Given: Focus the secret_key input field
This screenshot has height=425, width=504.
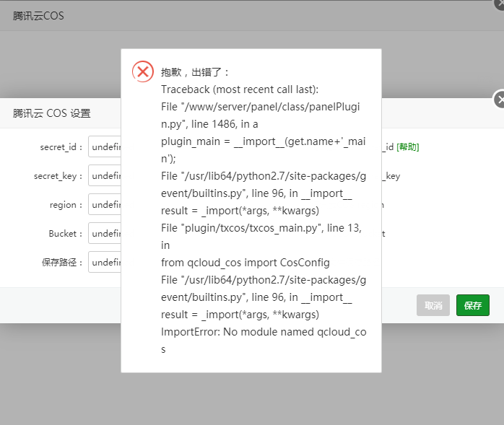Looking at the screenshot, I should click(105, 175).
